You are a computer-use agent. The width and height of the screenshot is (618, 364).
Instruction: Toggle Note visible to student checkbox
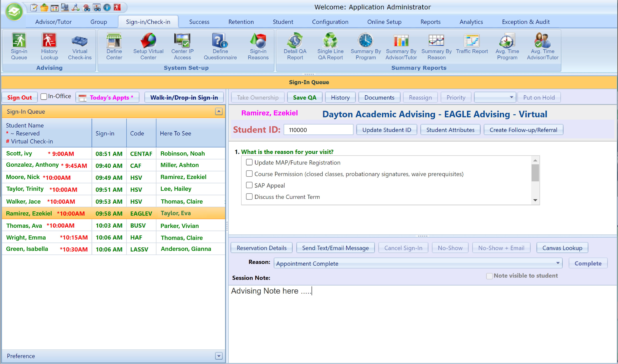tap(489, 276)
